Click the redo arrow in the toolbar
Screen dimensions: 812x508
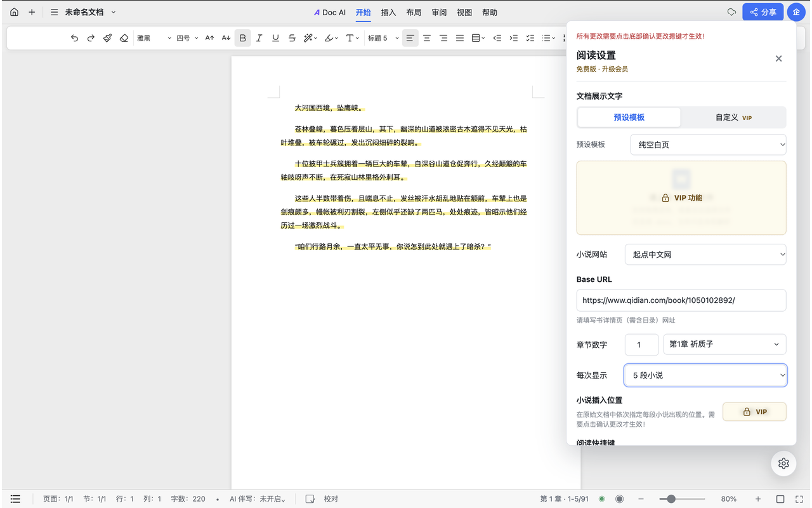(x=91, y=38)
